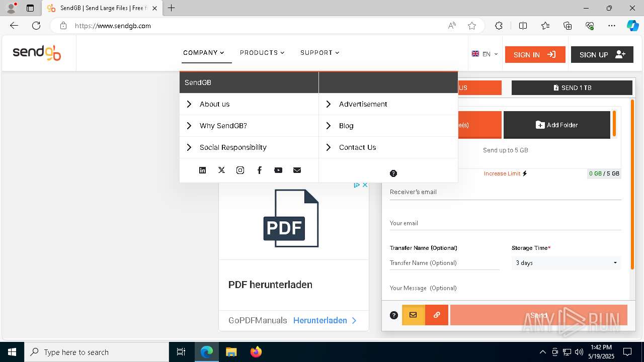Expand Storage Time dropdown
The width and height of the screenshot is (644, 362).
(566, 263)
